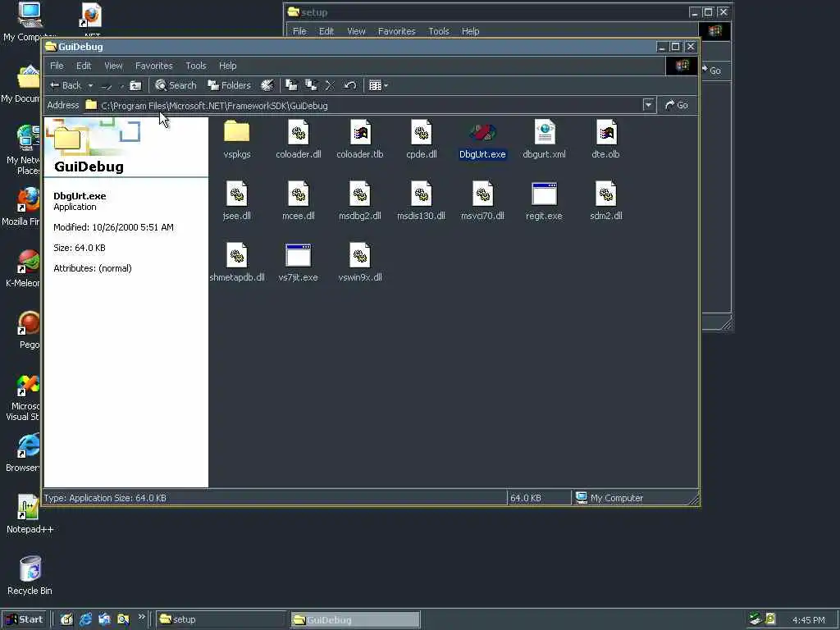Click the Recycle Bin desktop icon
This screenshot has height=630, width=840.
click(30, 575)
